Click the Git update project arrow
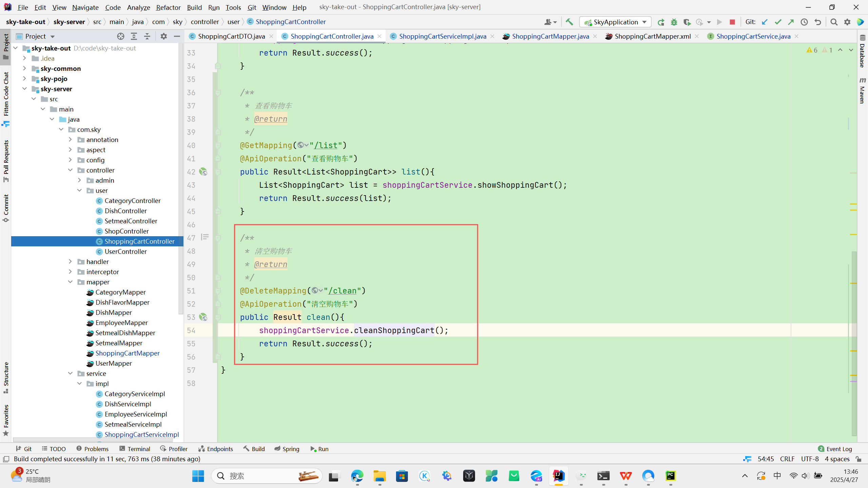 click(765, 22)
